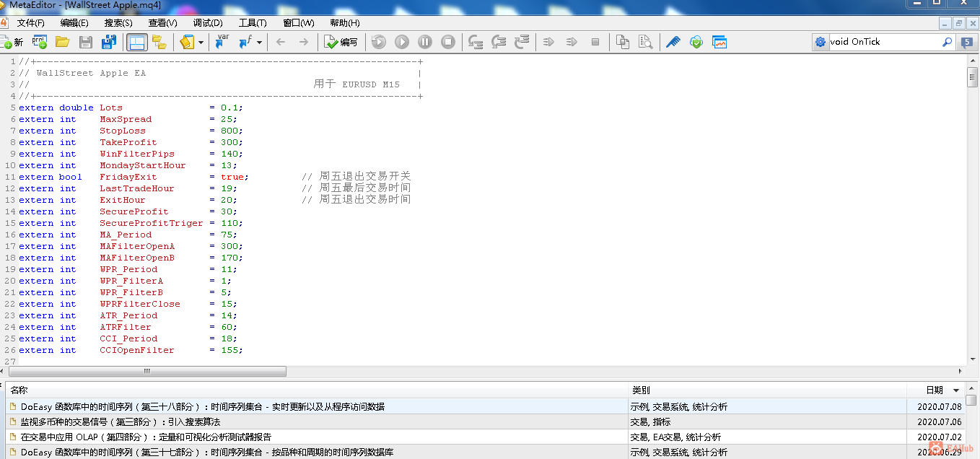Open the trading terminal chart icon

click(x=719, y=42)
